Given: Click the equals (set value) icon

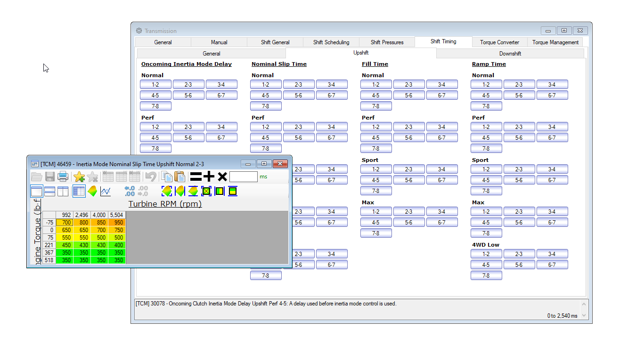Looking at the screenshot, I should 196,176.
